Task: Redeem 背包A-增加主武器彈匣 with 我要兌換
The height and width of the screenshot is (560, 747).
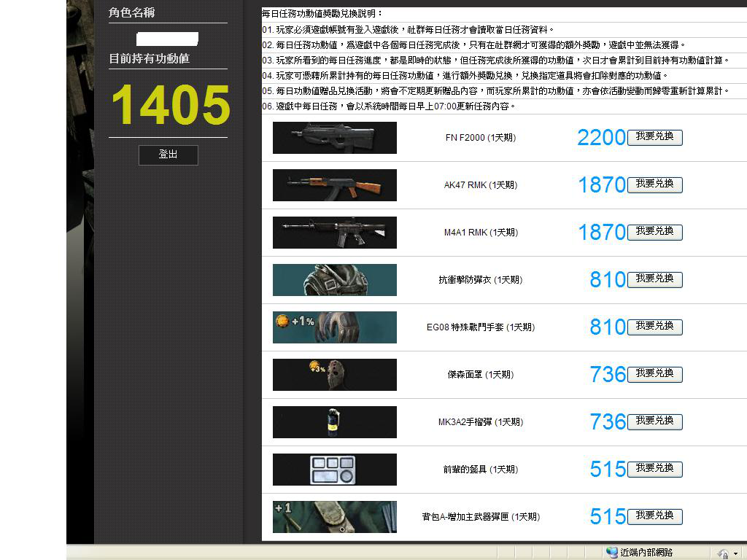Action: (x=654, y=516)
